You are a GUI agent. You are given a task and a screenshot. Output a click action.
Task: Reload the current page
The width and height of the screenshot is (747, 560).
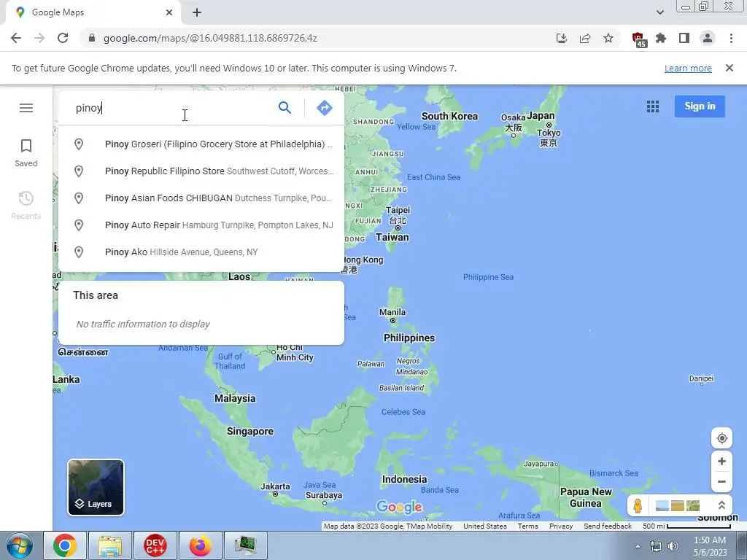pos(63,38)
